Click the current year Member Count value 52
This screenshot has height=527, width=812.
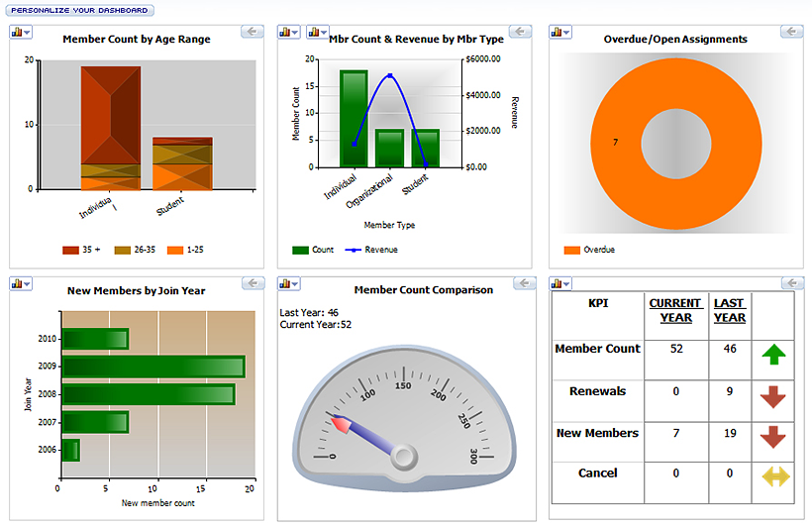point(676,349)
